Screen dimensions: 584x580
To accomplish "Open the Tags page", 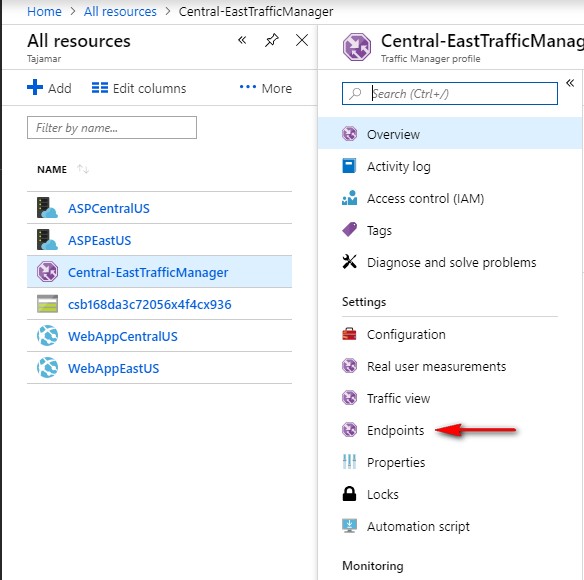I will click(379, 231).
